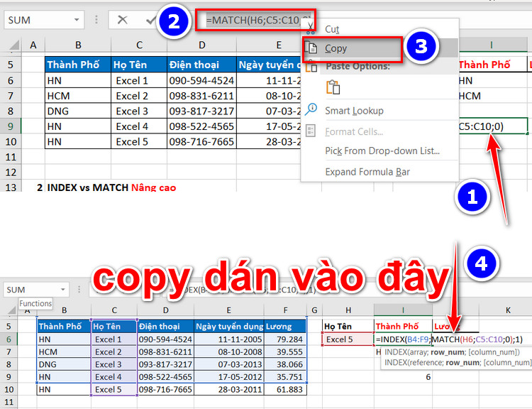Select row 6 header in top sheet
Viewport: 532px width, 409px height.
(11, 80)
